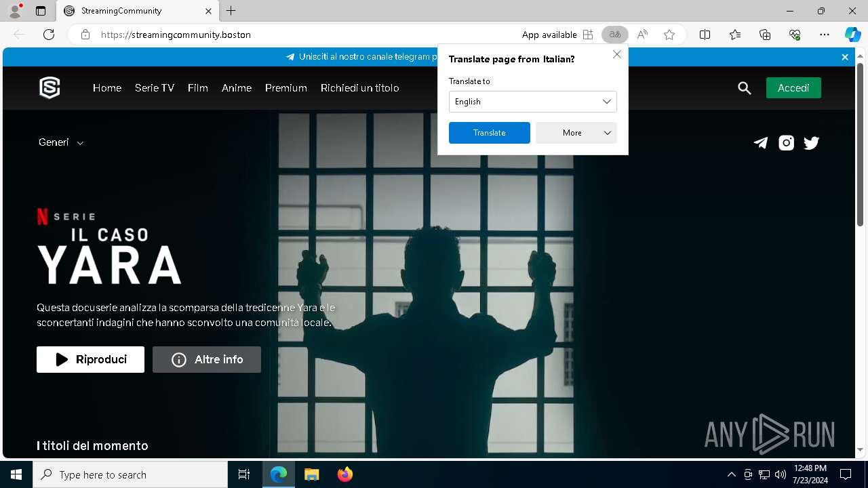Open Browser essentials
Viewport: 868px width, 488px height.
795,35
